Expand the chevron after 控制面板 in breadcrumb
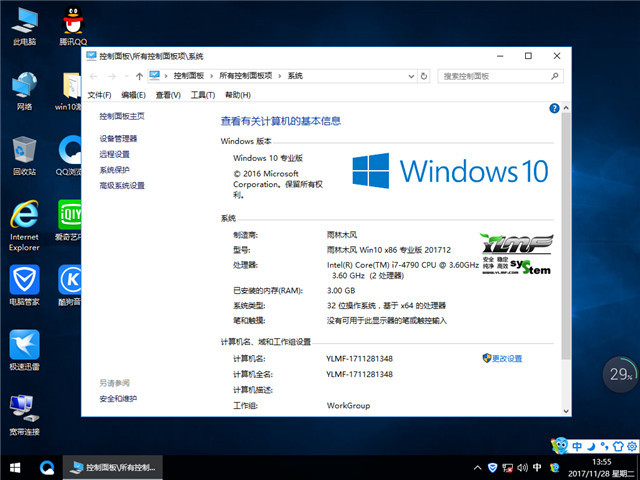 [x=211, y=76]
